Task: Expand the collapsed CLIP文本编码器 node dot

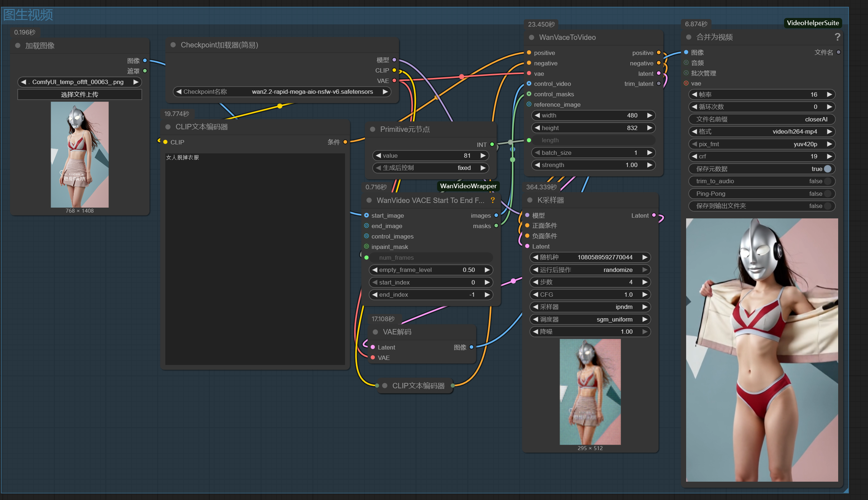Action: [x=385, y=385]
